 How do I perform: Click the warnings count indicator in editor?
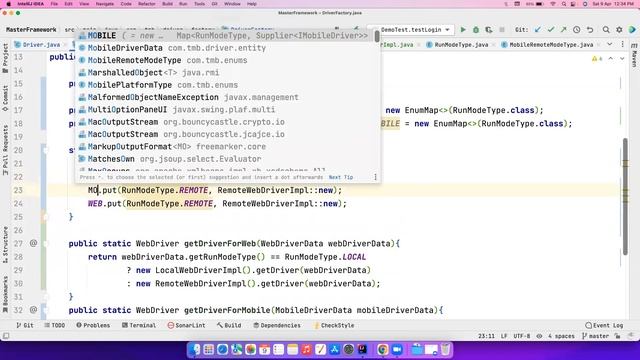pos(597,59)
